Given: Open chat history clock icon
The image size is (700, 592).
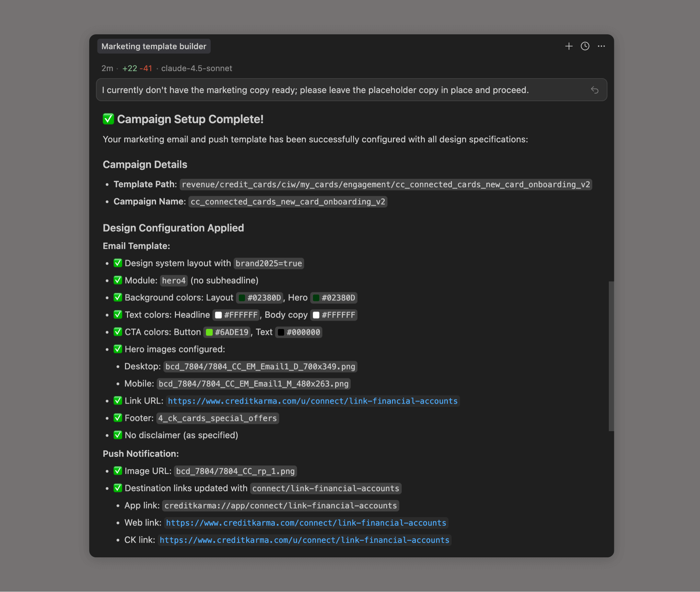Looking at the screenshot, I should tap(585, 46).
